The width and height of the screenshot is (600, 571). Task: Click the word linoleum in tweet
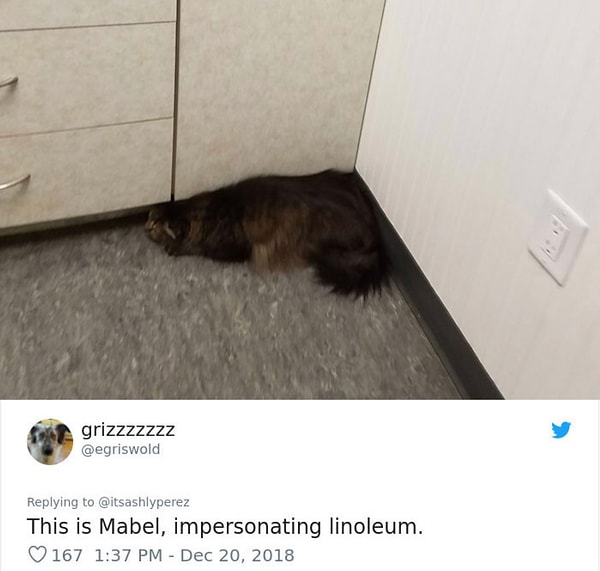(376, 526)
